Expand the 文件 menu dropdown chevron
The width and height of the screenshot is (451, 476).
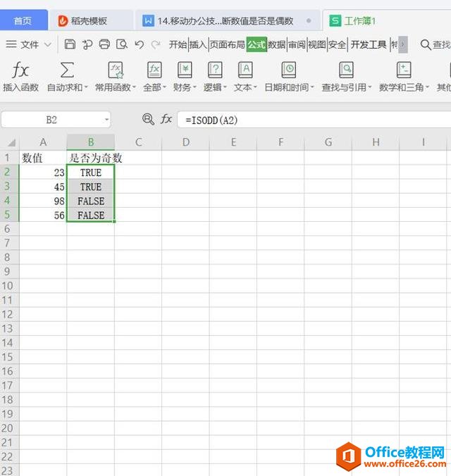point(48,44)
